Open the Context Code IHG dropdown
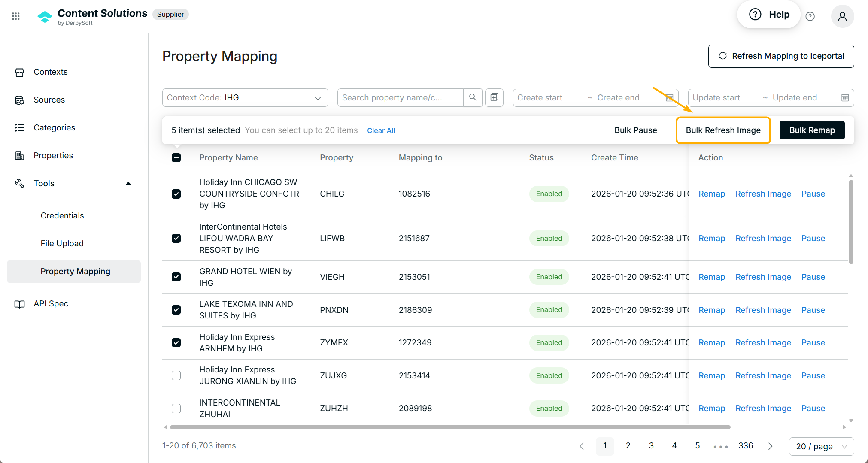The height and width of the screenshot is (463, 868). click(245, 97)
